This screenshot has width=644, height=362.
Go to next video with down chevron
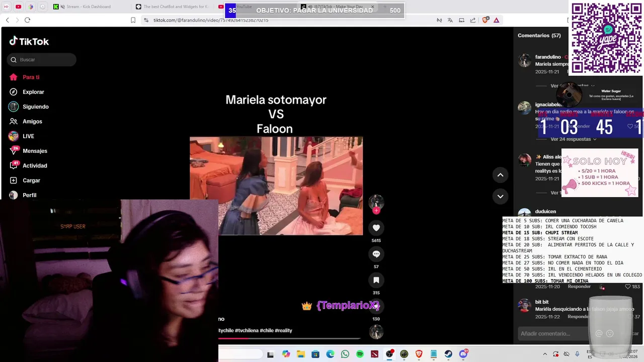[500, 197]
